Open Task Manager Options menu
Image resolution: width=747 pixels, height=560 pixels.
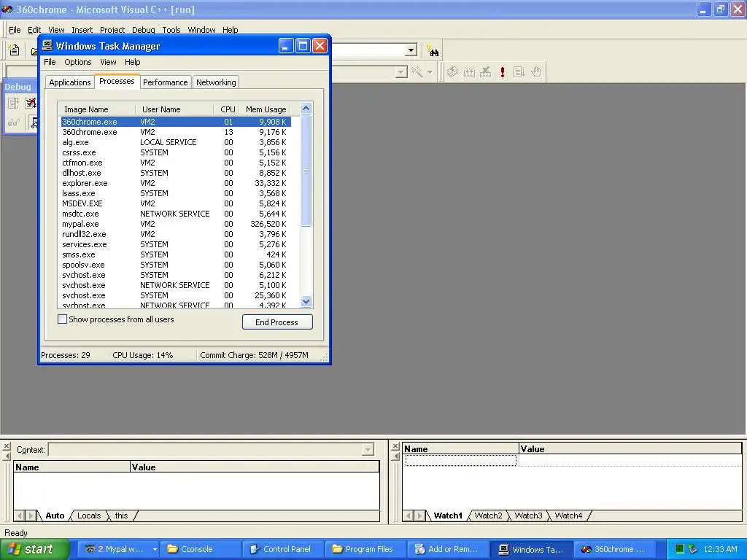click(x=77, y=62)
